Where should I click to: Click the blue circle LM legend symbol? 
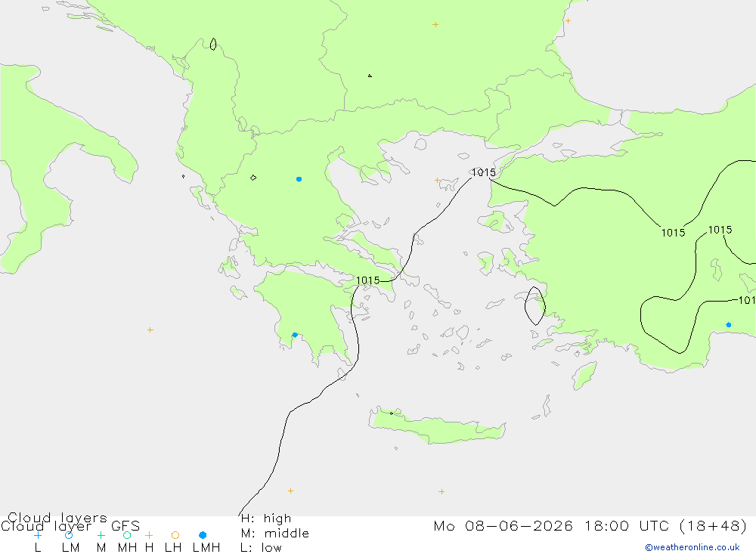[69, 535]
